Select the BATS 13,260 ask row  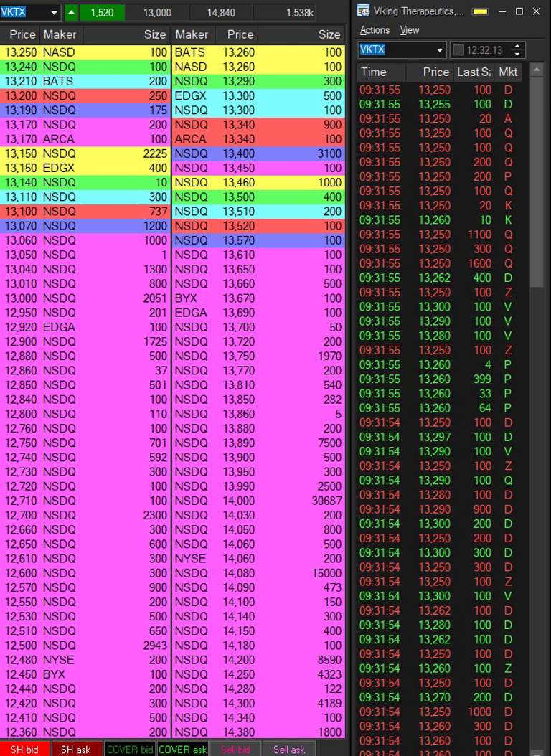(258, 52)
